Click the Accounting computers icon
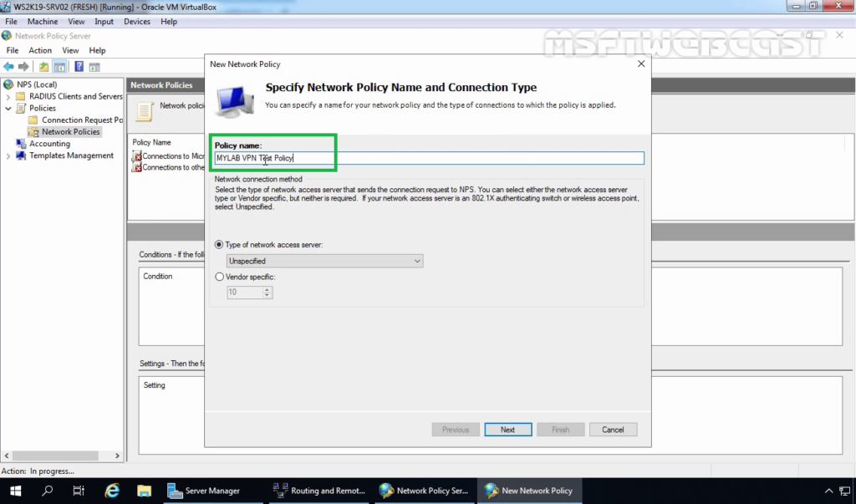Image resolution: width=856 pixels, height=504 pixels. pyautogui.click(x=21, y=144)
